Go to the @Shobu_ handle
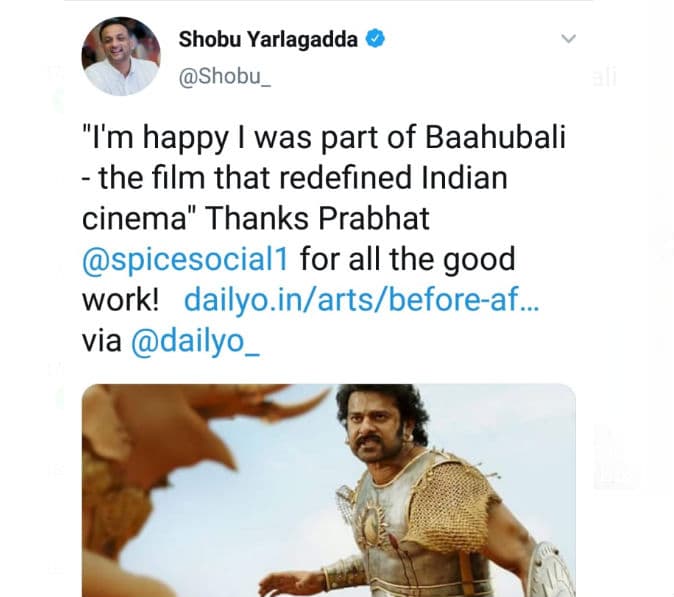 [225, 77]
